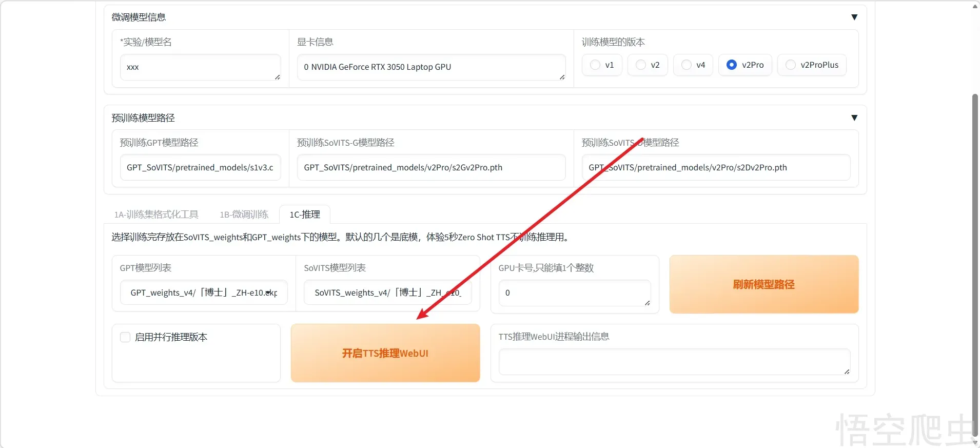980x448 pixels.
Task: Click the 预训练GPT模型路径 field
Action: (200, 168)
